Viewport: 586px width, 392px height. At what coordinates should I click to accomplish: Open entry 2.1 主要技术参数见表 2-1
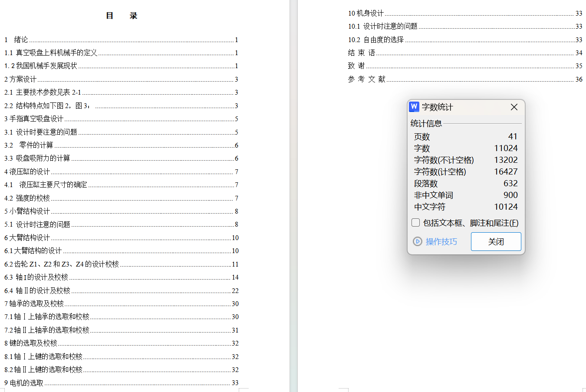121,92
